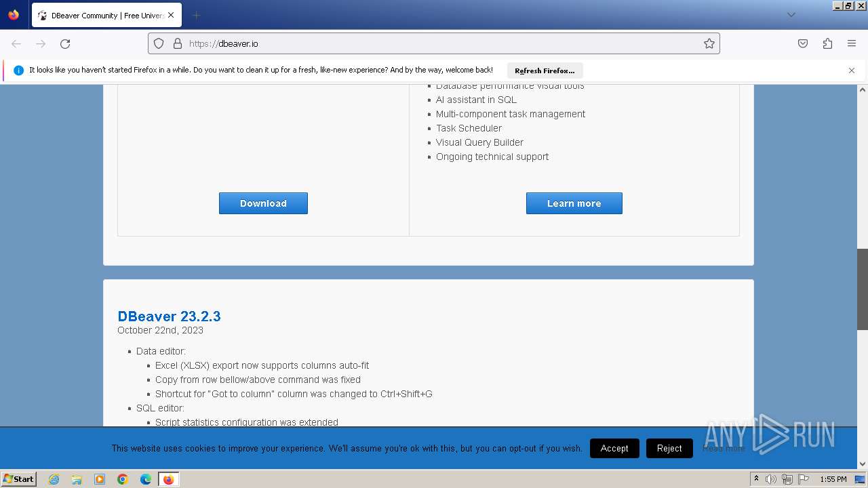
Task: Reload the page with the refresh icon
Action: (65, 43)
